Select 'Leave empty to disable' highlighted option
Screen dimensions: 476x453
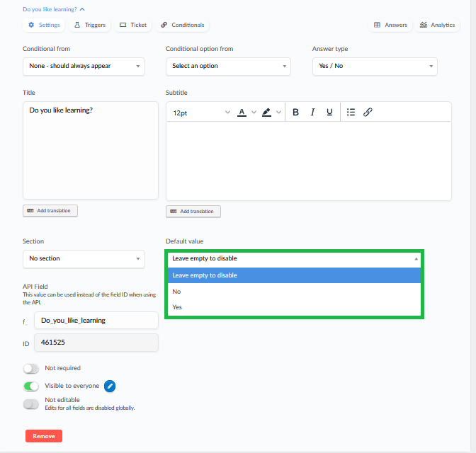tap(294, 275)
